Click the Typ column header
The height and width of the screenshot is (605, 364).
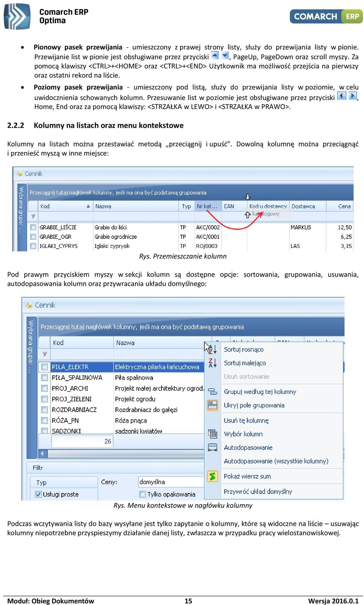click(187, 206)
